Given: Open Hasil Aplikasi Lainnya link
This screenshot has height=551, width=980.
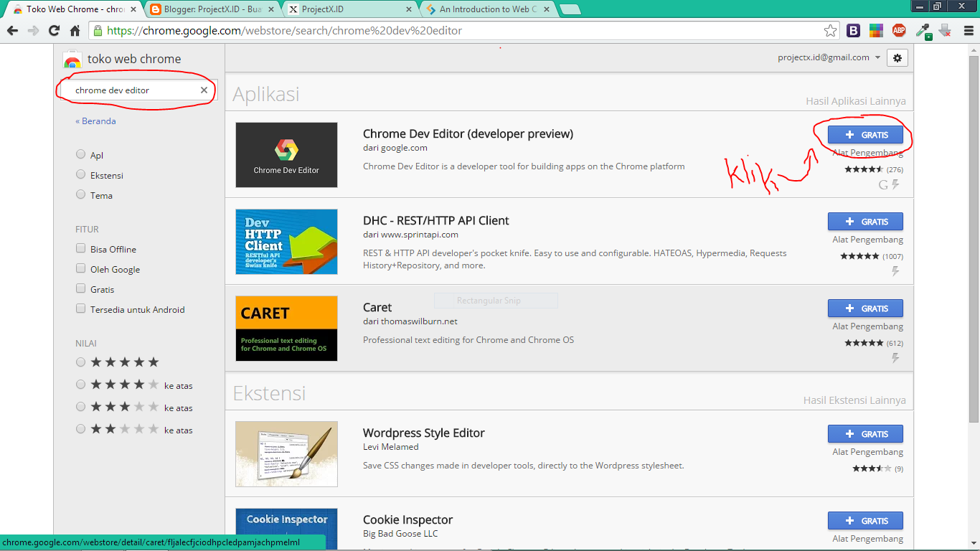Looking at the screenshot, I should 856,101.
